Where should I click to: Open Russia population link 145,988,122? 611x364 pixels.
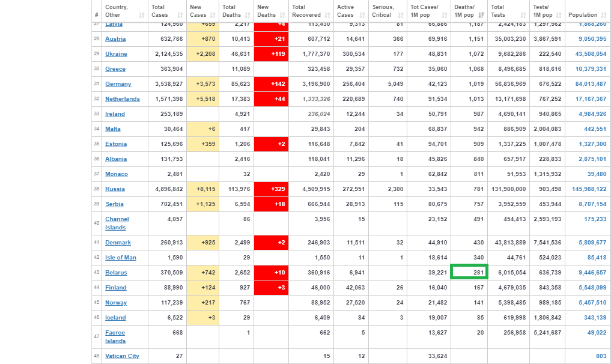tap(589, 189)
